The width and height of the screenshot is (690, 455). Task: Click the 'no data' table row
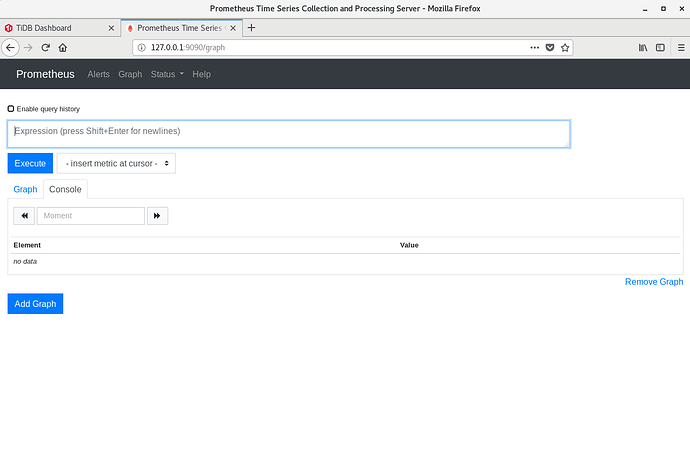[x=345, y=261]
